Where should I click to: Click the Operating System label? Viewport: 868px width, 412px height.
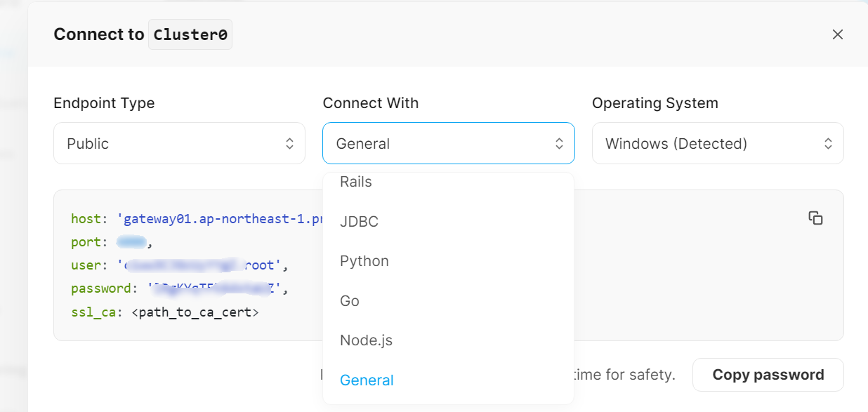coord(655,103)
